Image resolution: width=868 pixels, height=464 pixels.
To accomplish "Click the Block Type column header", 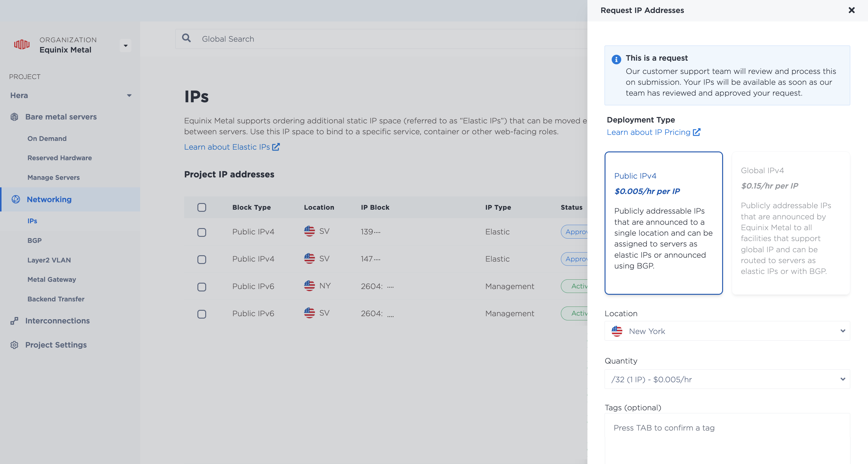I will pos(252,207).
